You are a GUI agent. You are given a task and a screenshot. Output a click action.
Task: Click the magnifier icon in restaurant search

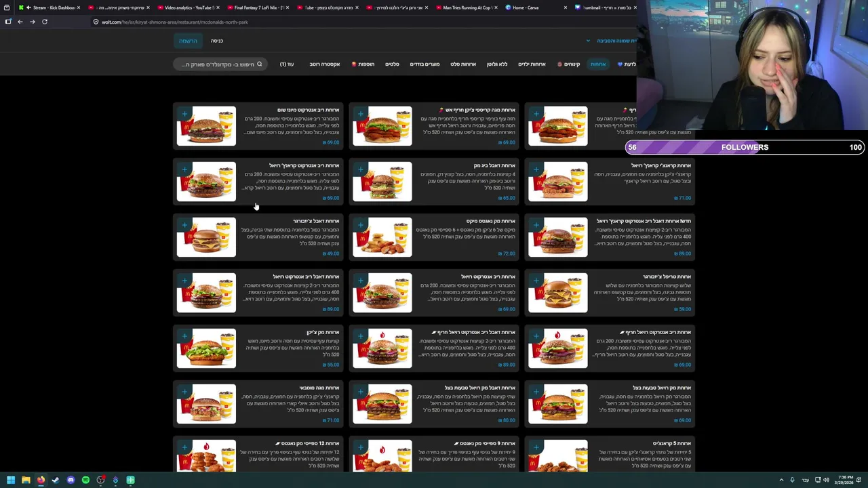click(259, 64)
